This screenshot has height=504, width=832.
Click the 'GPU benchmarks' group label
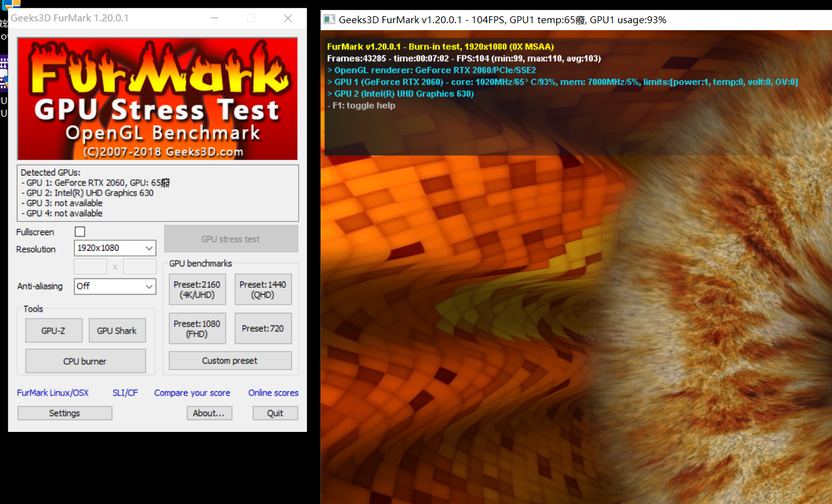pos(201,263)
